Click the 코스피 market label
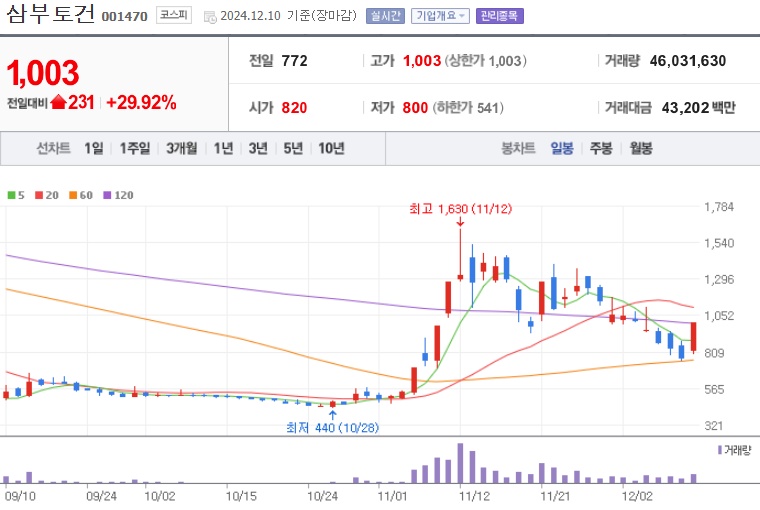The image size is (760, 510). tap(174, 16)
